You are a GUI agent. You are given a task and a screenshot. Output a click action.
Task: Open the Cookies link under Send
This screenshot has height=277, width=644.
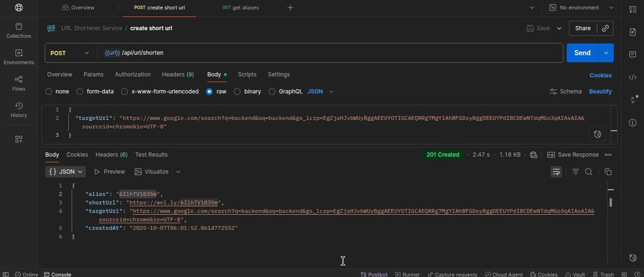click(x=601, y=75)
